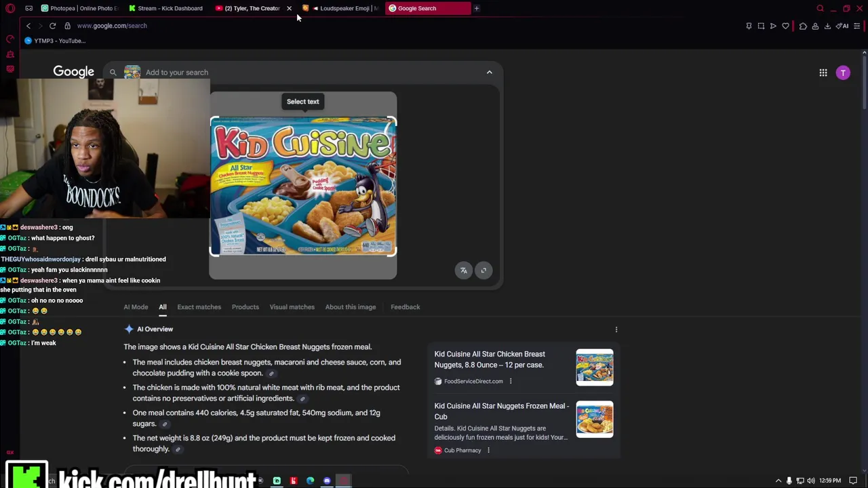Open source link after cookie spoon bullet
This screenshot has height=488, width=868.
271,373
